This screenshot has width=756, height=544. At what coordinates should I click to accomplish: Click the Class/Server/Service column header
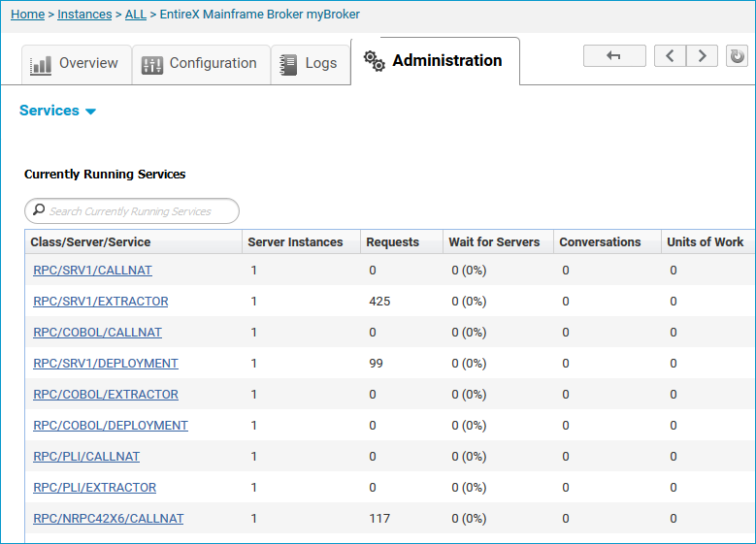click(134, 241)
